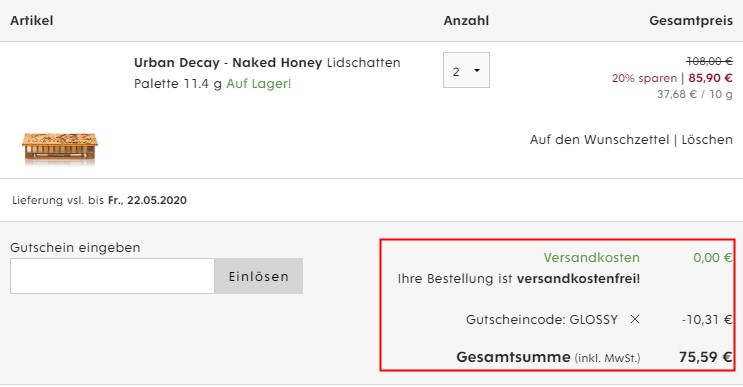This screenshot has height=387, width=743.
Task: Click the Artikel column header
Action: click(32, 21)
